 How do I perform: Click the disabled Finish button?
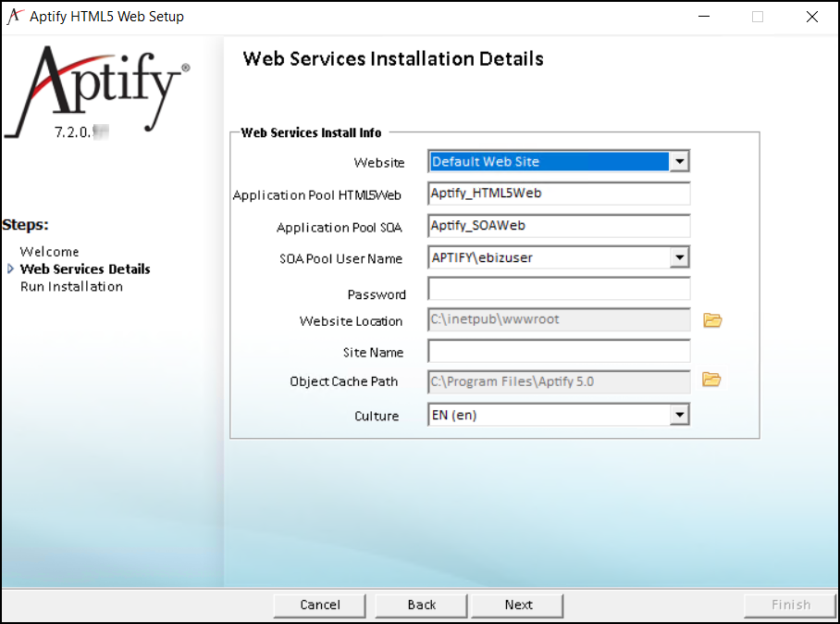[x=791, y=605]
